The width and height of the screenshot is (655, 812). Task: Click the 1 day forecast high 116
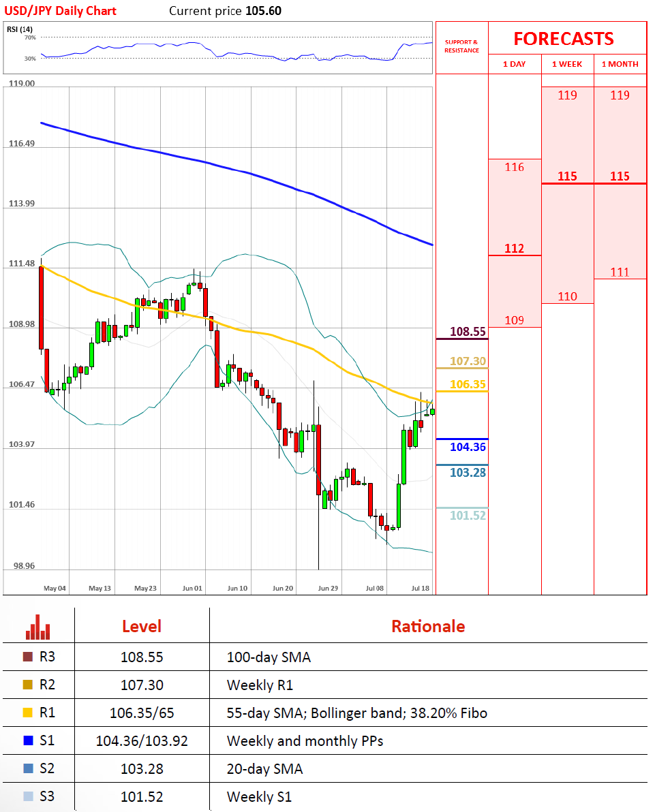[514, 168]
